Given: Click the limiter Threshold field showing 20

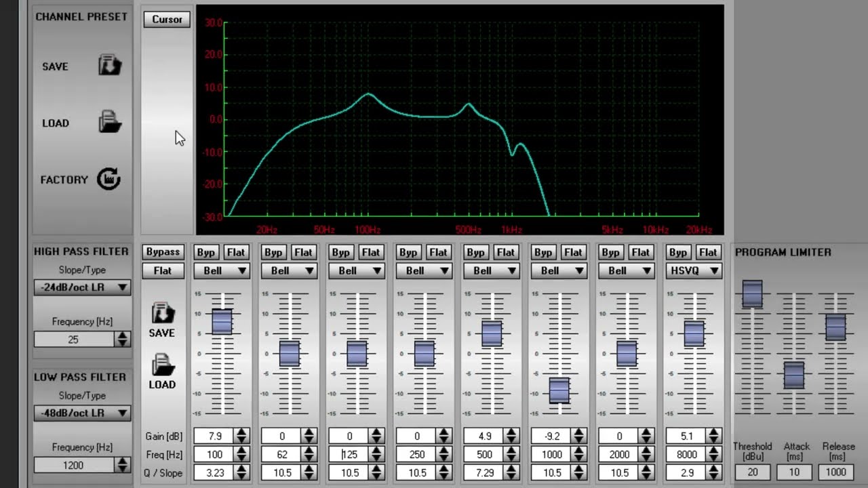Looking at the screenshot, I should pos(752,472).
